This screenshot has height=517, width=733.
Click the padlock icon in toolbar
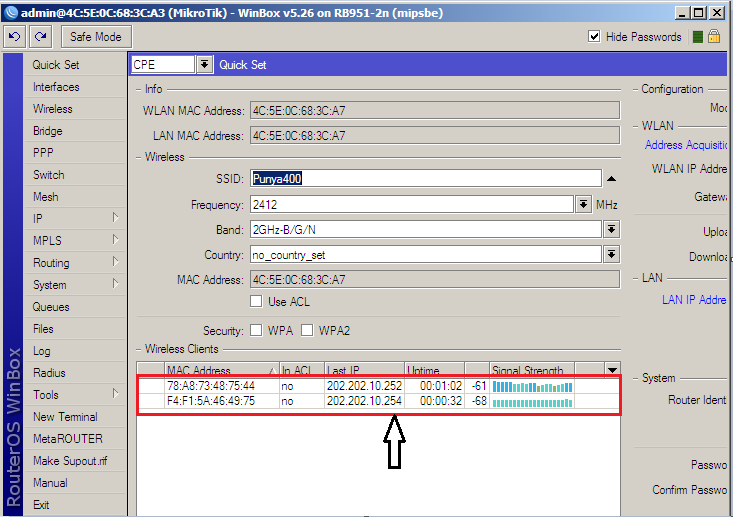click(x=714, y=36)
